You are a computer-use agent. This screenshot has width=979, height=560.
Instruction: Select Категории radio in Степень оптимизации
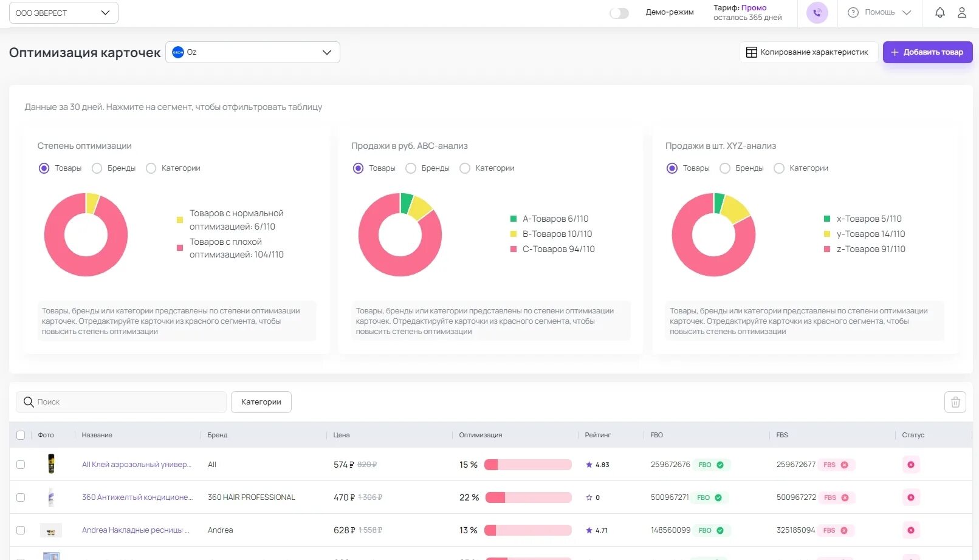[x=151, y=168]
